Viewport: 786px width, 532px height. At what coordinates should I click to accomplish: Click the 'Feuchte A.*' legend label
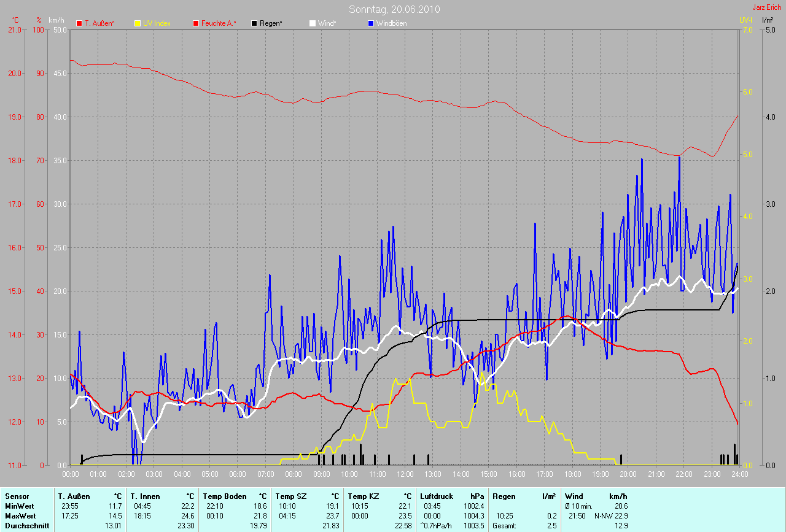click(x=219, y=23)
